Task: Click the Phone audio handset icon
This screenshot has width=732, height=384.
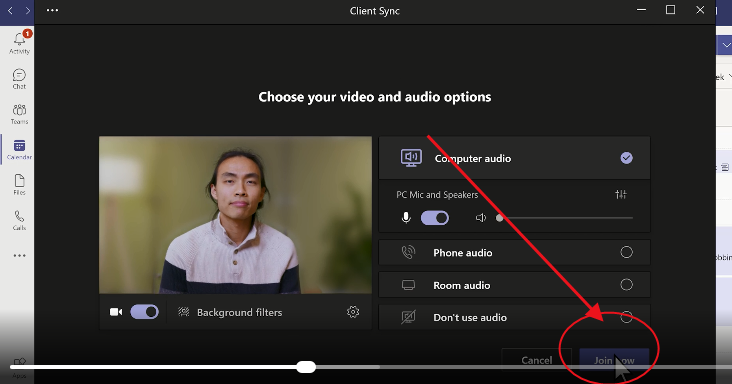Action: click(x=408, y=252)
